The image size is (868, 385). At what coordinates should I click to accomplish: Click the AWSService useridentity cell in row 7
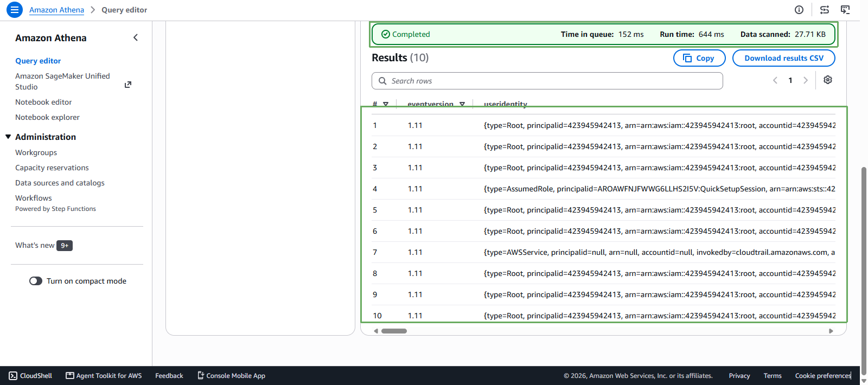[x=660, y=252]
